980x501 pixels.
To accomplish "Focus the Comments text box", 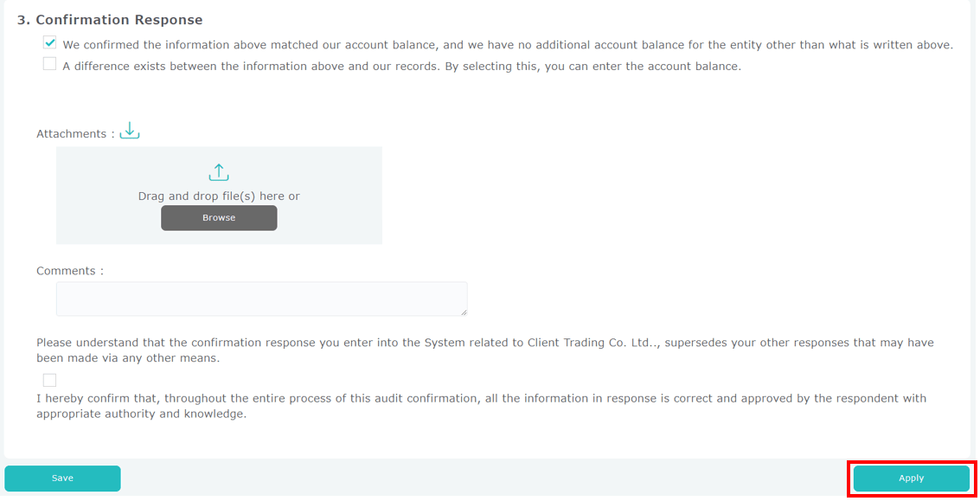I will point(259,299).
